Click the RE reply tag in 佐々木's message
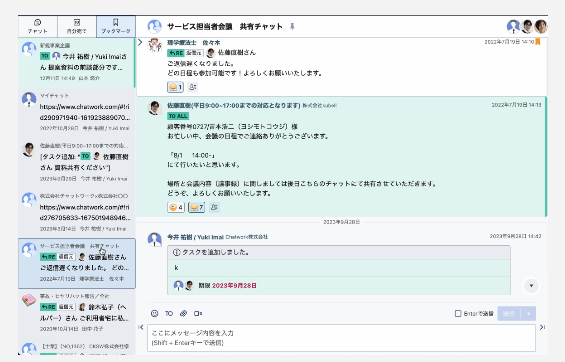The height and width of the screenshot is (362, 565). click(175, 53)
